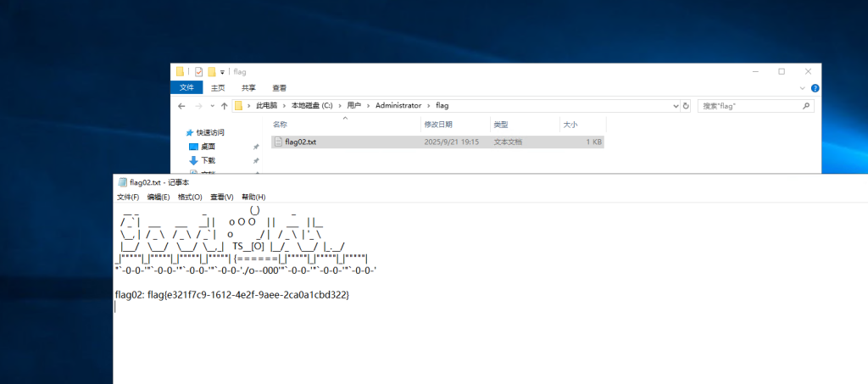Click the blue Help question mark icon
Image resolution: width=868 pixels, height=384 pixels.
(815, 87)
